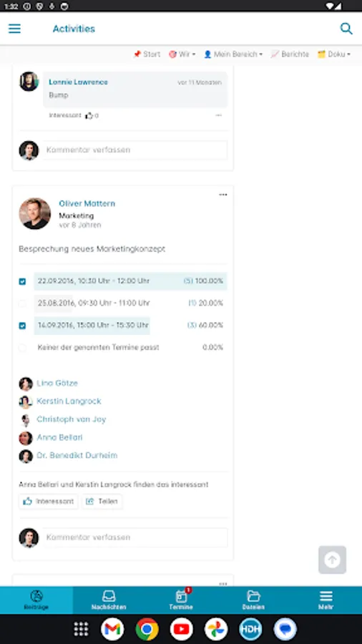
Task: Open Kerstin Langrock profile link
Action: 69,401
